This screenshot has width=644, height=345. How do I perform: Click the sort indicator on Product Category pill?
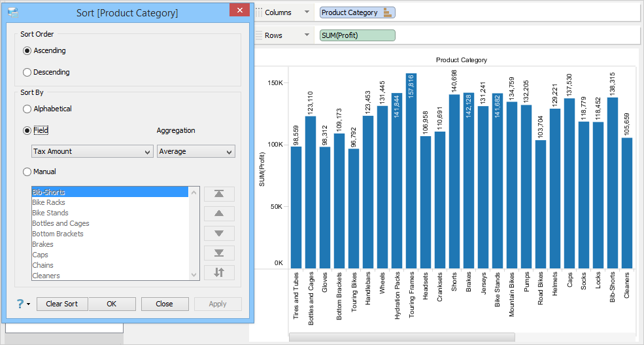click(387, 12)
